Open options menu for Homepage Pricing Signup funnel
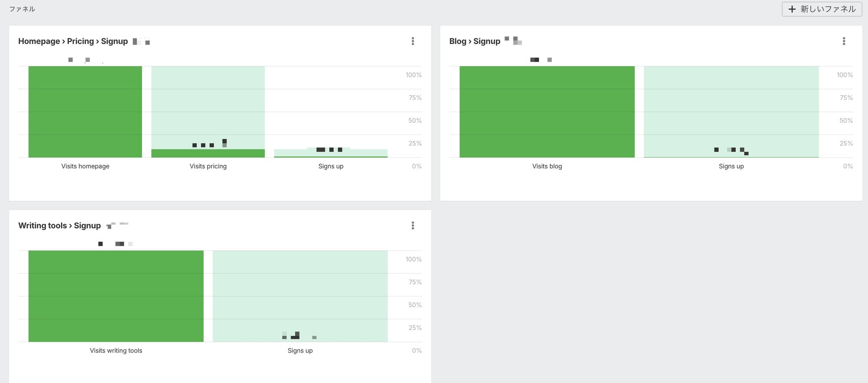Image resolution: width=868 pixels, height=383 pixels. point(413,41)
